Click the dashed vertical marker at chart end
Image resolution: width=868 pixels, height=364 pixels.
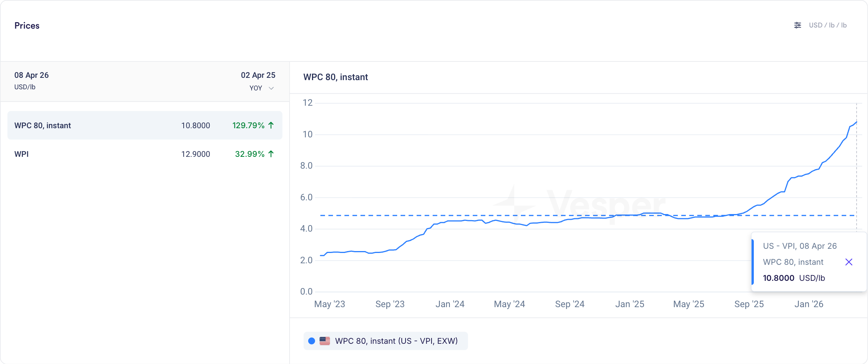point(857,172)
